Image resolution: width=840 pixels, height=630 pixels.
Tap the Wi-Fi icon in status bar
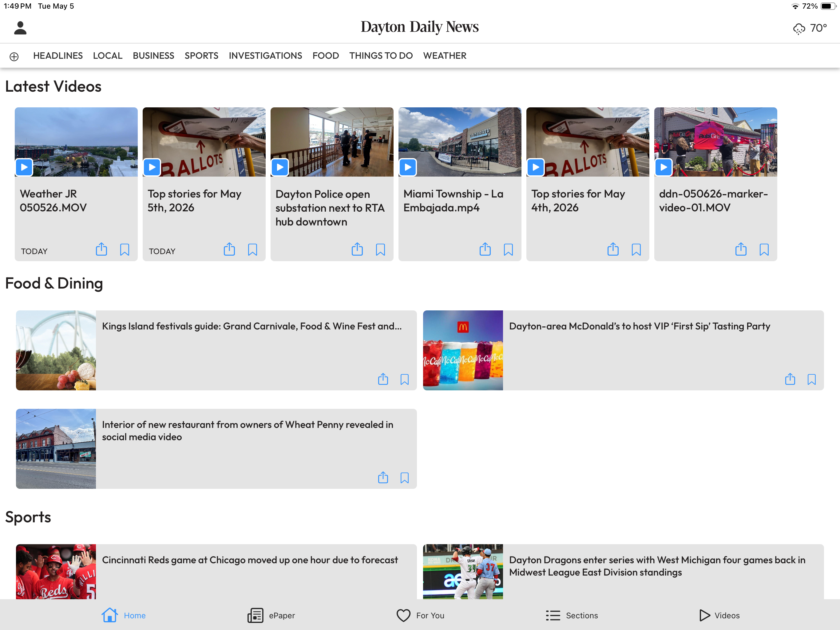[x=795, y=6]
